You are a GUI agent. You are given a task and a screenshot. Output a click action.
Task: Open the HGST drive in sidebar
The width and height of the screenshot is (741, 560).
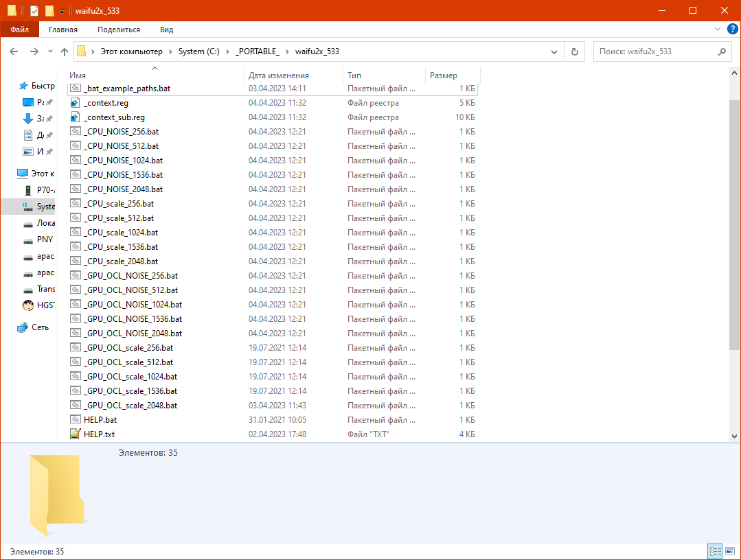[x=38, y=305]
